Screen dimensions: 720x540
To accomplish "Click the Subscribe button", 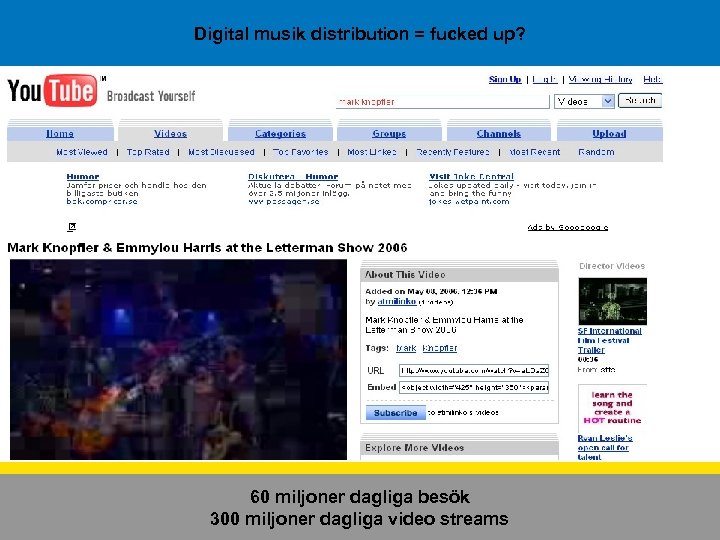I will coord(396,413).
